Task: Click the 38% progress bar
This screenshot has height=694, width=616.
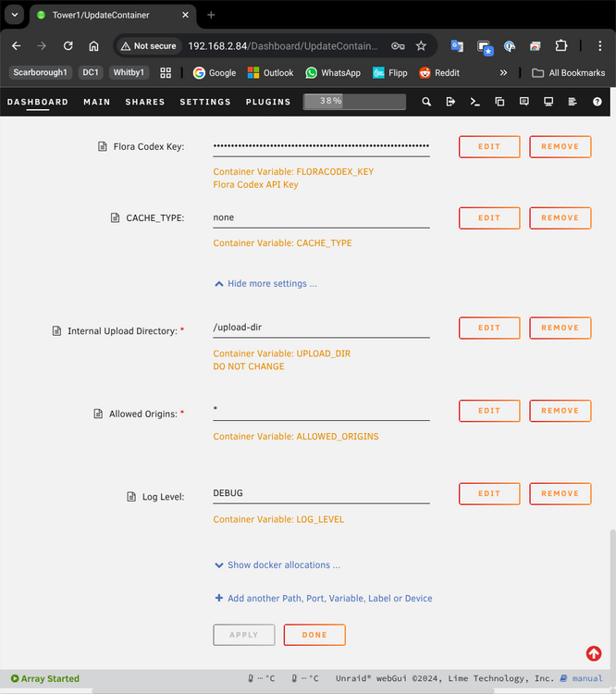Action: (x=354, y=102)
